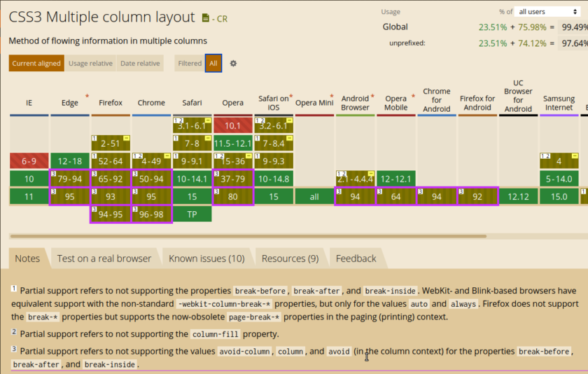The image size is (588, 374).
Task: Select Safari TP cell
Action: [x=192, y=215]
